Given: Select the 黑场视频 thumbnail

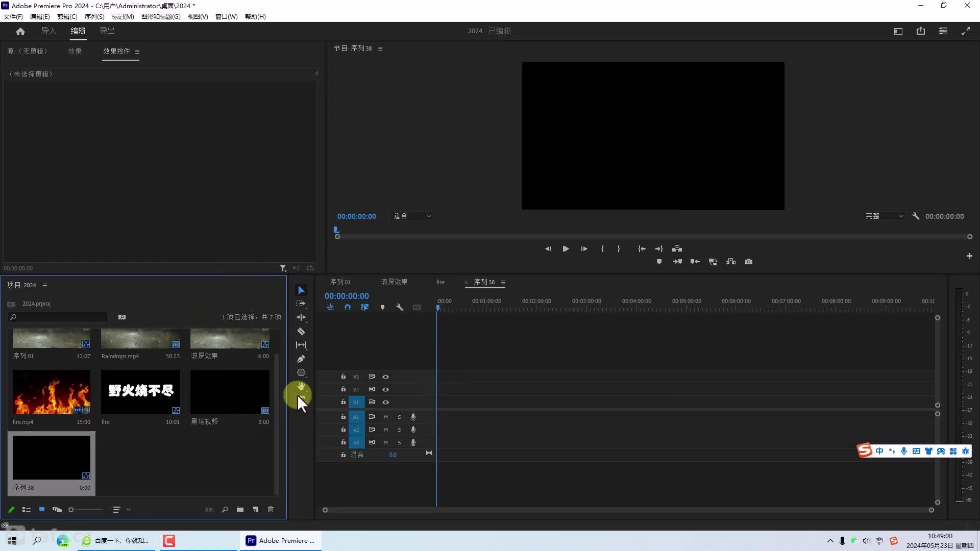Looking at the screenshot, I should [230, 392].
